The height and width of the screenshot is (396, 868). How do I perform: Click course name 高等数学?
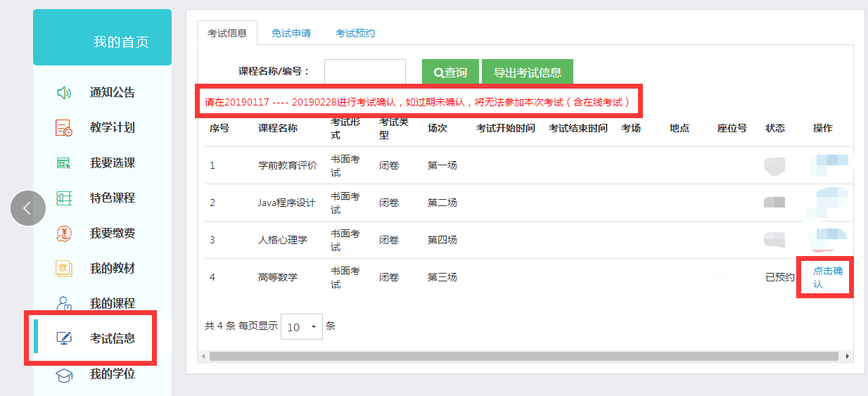coord(278,277)
